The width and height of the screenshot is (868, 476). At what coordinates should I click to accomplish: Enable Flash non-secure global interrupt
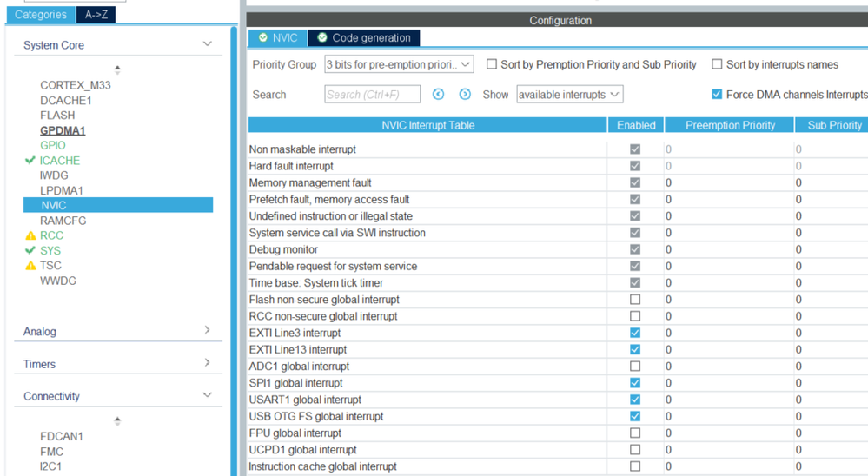tap(635, 300)
